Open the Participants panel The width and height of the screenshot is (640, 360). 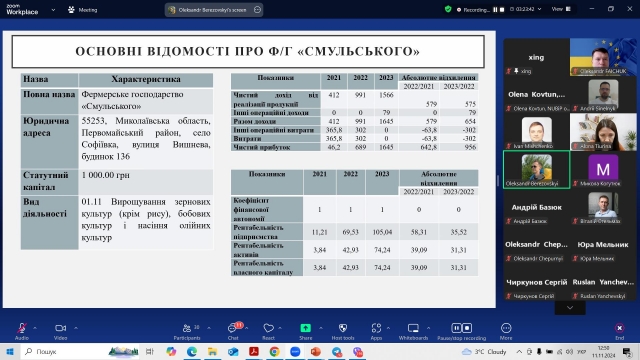pyautogui.click(x=187, y=331)
